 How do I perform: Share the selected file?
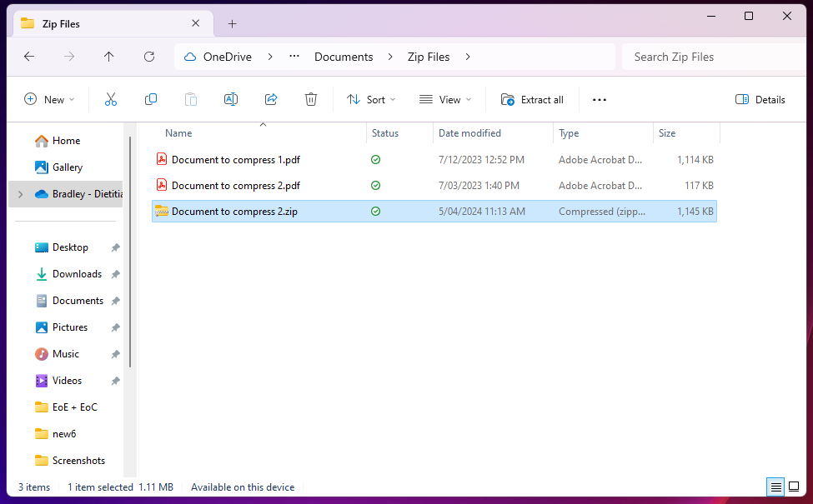271,99
